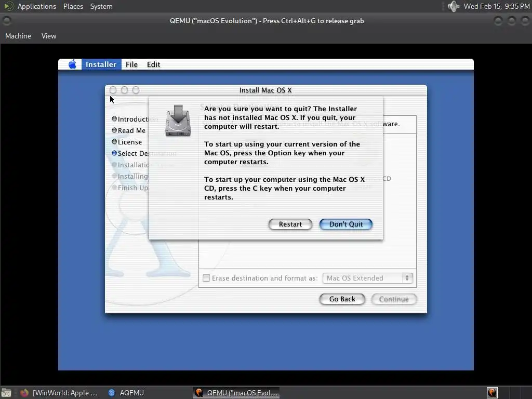Click the Install Mac OS X zoom button
532x399 pixels.
[136, 90]
